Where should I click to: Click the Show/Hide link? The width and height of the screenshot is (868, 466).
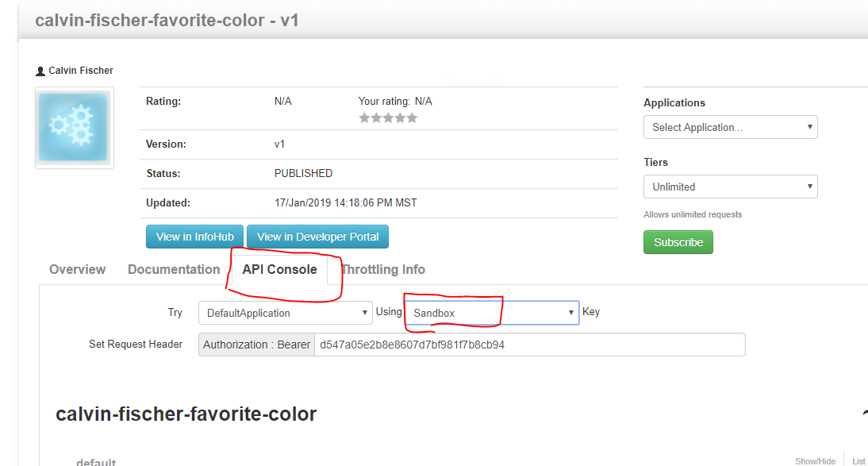pyautogui.click(x=816, y=461)
